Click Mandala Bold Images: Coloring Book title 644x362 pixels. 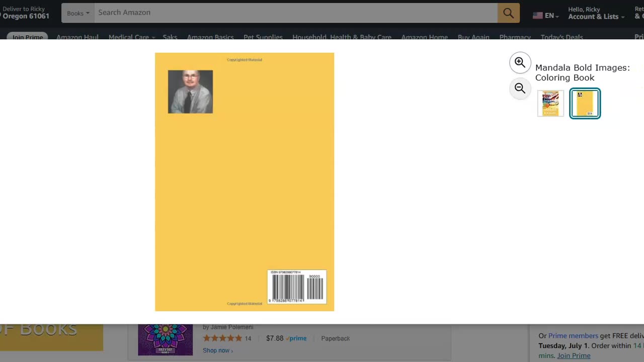pyautogui.click(x=583, y=72)
